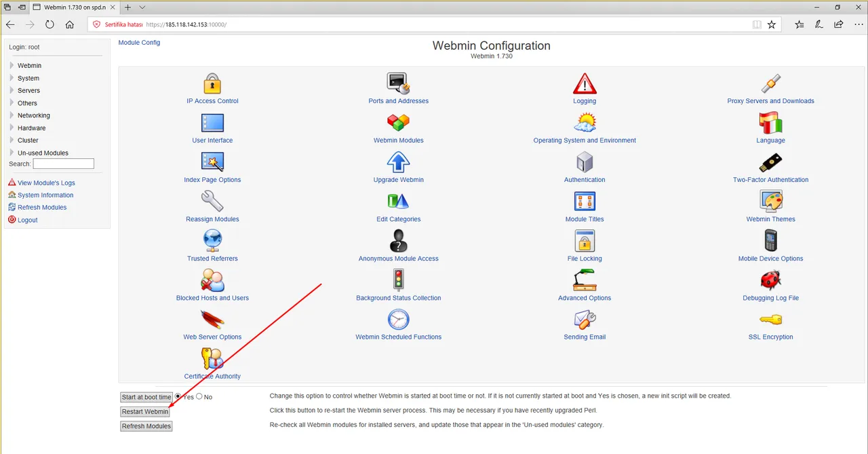
Task: Click the sidebar Search field
Action: point(64,164)
